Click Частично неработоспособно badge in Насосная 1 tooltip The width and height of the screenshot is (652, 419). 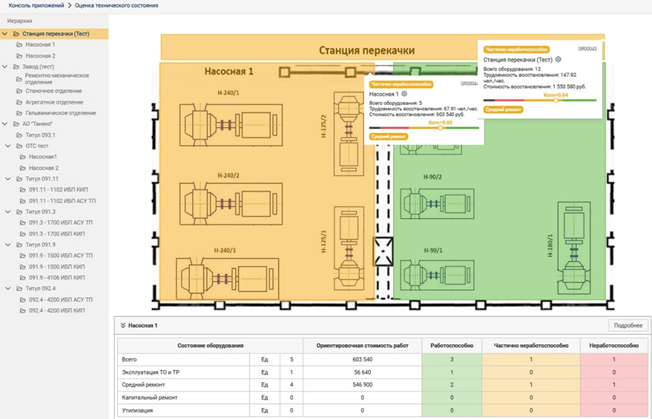[401, 84]
